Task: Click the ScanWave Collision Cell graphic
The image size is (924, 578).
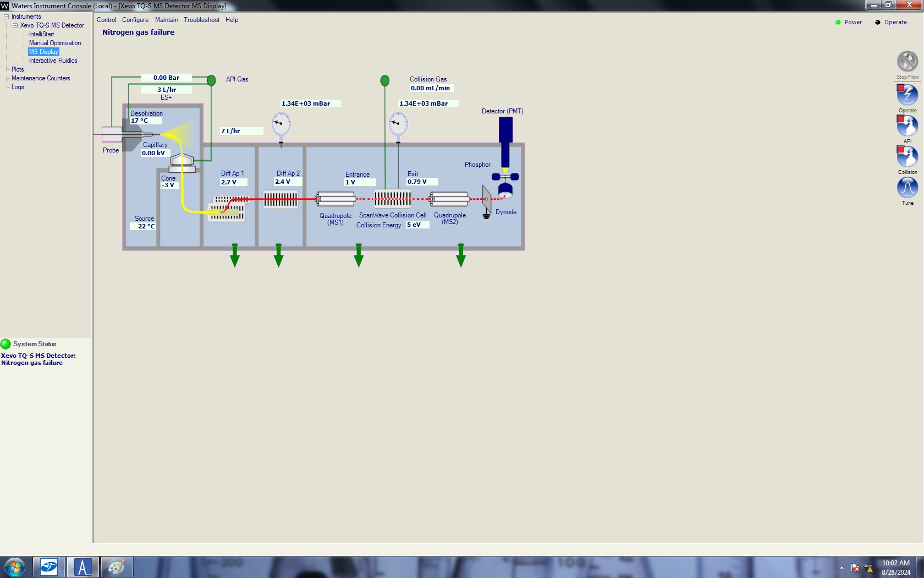Action: tap(392, 198)
